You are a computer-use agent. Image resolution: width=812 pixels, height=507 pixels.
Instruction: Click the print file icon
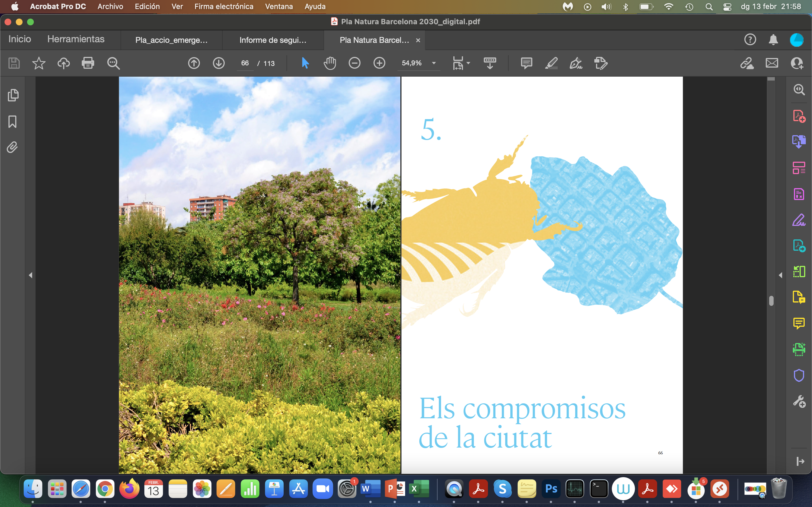[88, 63]
